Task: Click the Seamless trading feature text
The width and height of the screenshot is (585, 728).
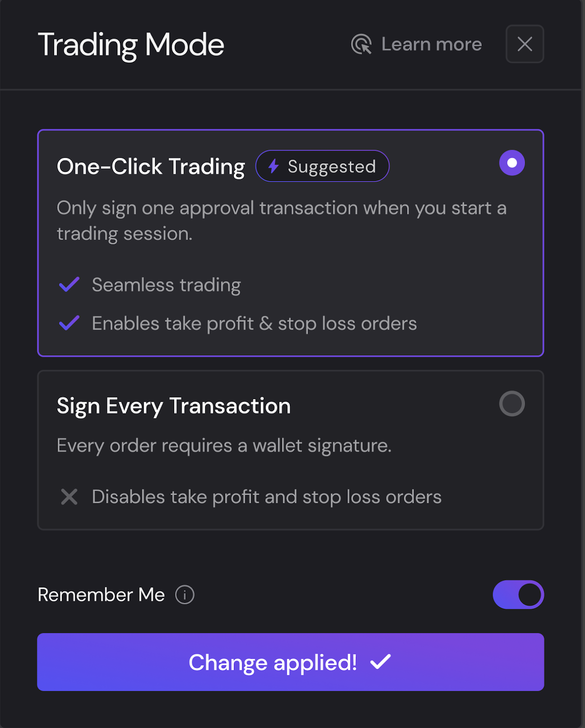Action: click(x=166, y=285)
